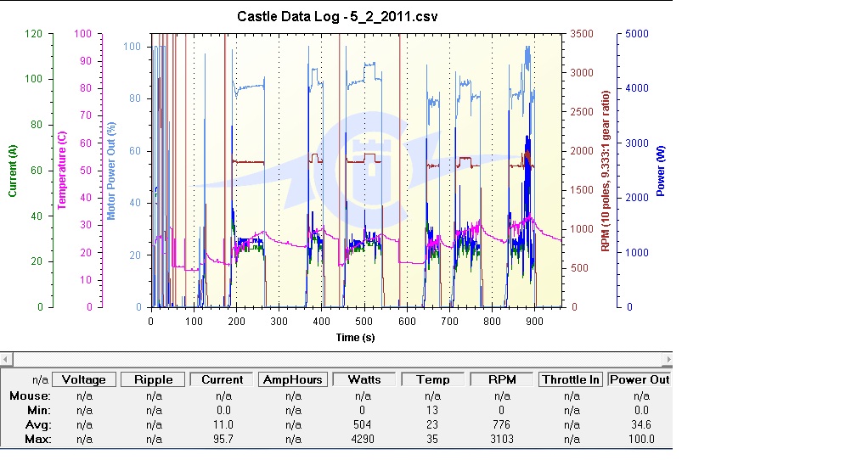
Task: Click the Avg Current value 11.0
Action: [223, 424]
